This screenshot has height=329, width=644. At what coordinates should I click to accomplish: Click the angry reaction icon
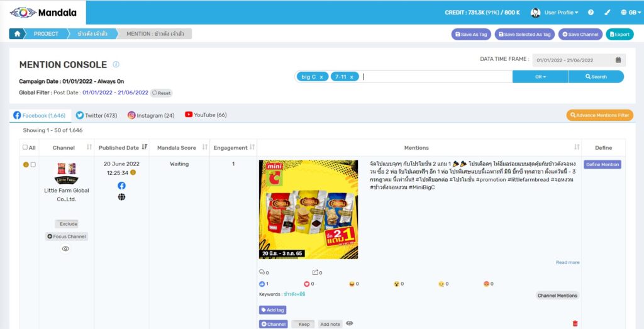coord(487,284)
